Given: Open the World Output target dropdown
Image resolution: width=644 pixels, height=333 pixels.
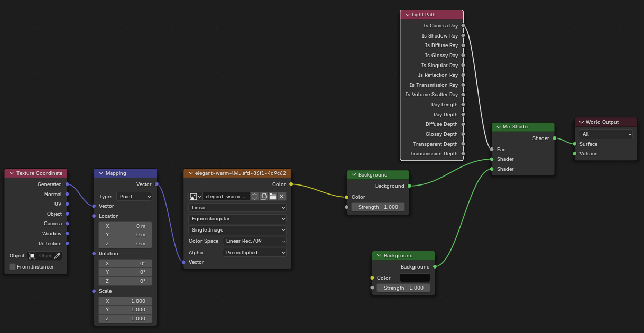Looking at the screenshot, I should point(605,134).
